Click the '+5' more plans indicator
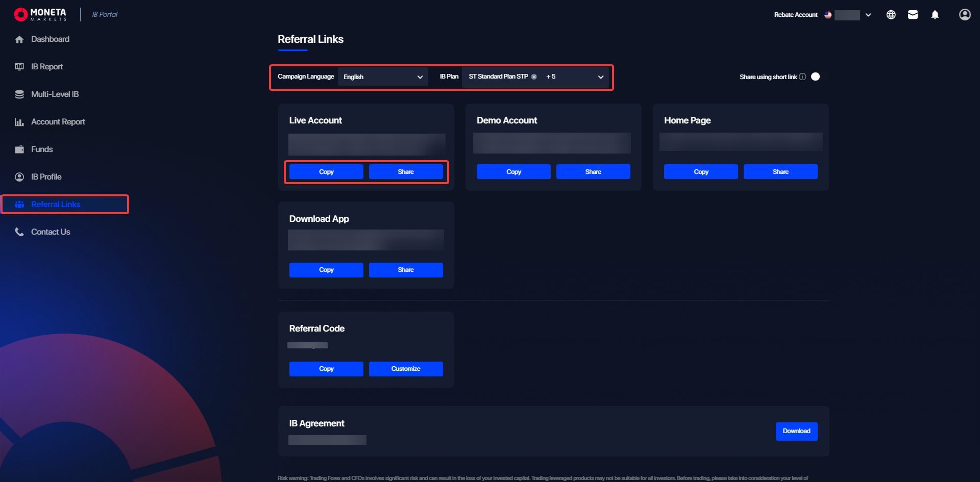This screenshot has height=482, width=980. 551,77
